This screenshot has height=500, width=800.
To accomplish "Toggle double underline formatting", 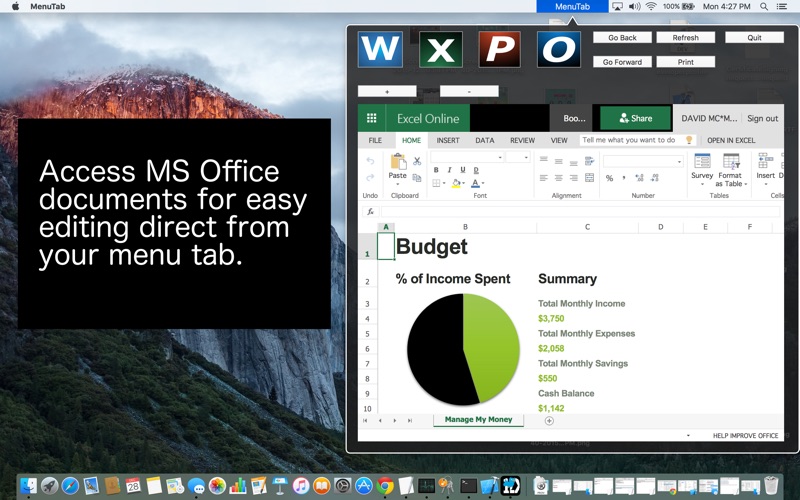I will tap(476, 170).
